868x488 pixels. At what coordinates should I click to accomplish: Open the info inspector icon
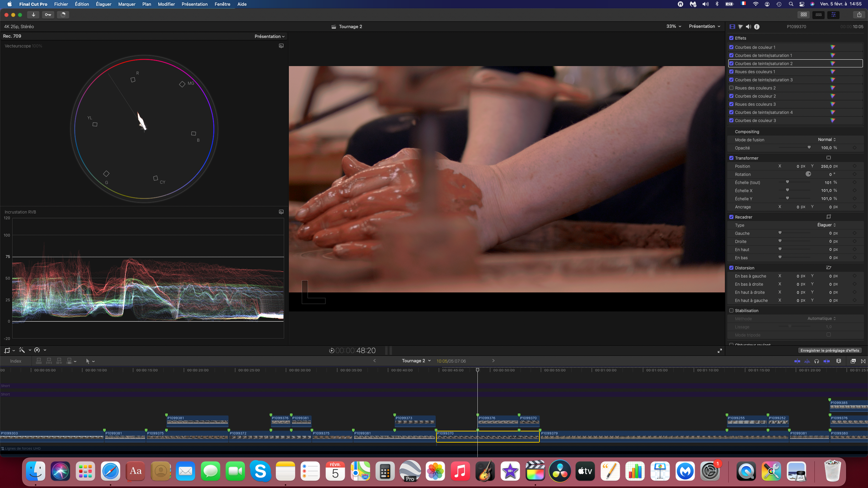[757, 26]
